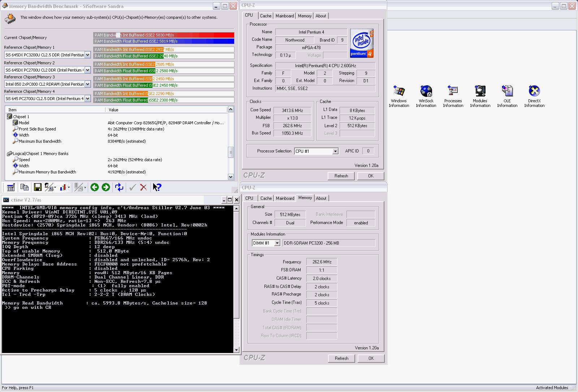
Task: Switch to Cache tab in lower CPU-Z
Action: click(x=266, y=198)
